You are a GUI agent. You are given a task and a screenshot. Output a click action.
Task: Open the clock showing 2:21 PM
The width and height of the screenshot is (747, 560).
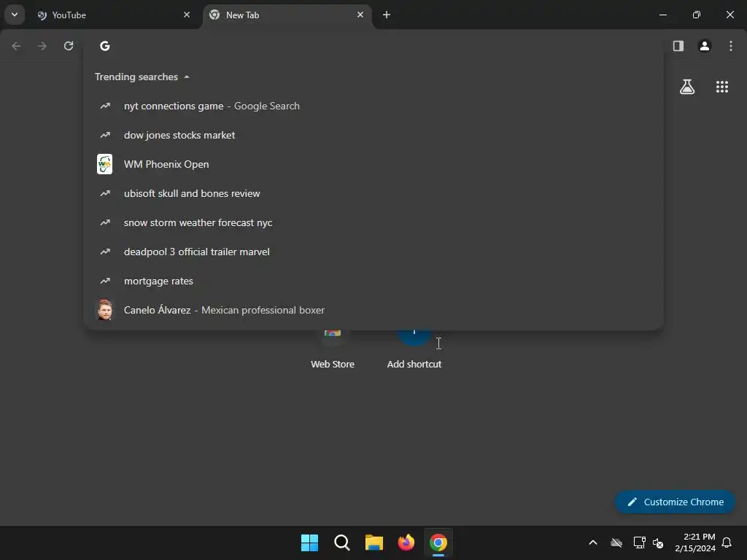click(x=695, y=542)
